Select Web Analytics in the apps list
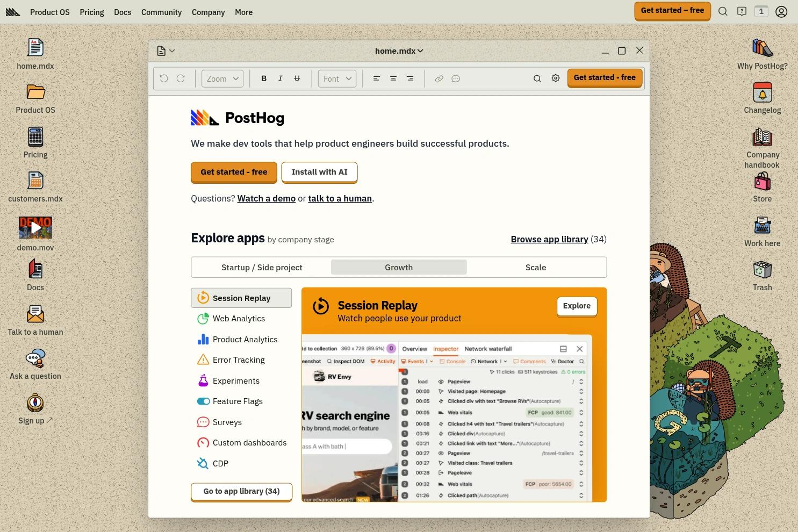Viewport: 798px width, 532px height. tap(241, 319)
